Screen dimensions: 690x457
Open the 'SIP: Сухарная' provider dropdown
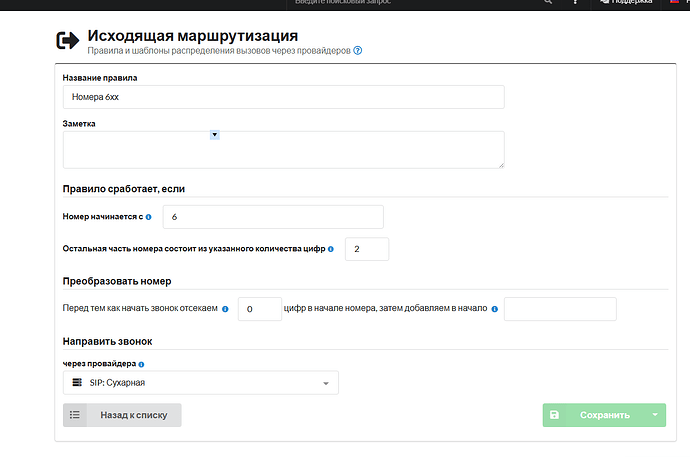coord(201,383)
